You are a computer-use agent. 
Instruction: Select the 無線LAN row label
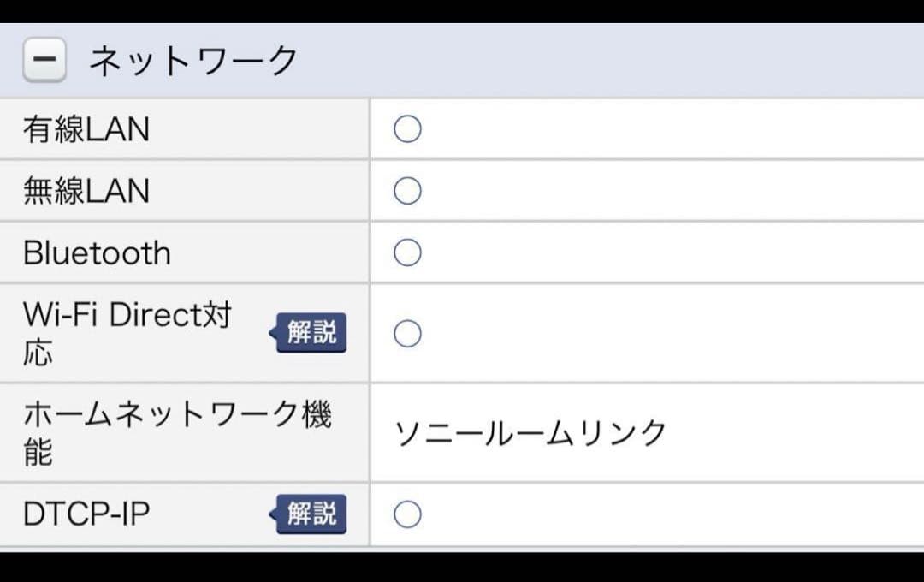tap(86, 190)
